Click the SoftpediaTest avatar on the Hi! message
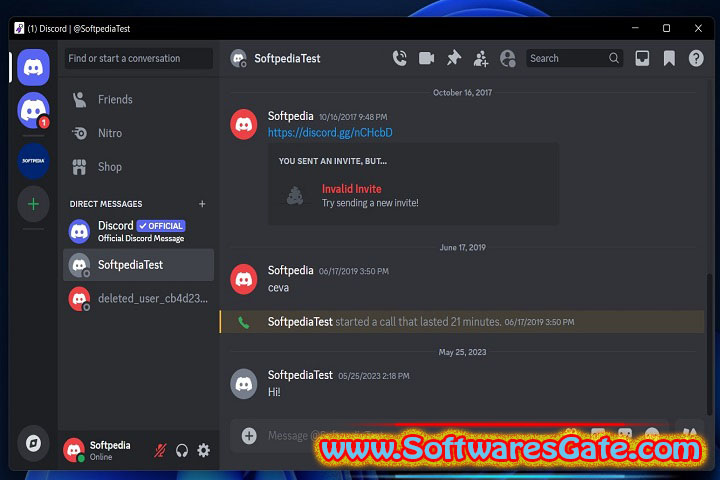This screenshot has width=720, height=480. pos(243,384)
